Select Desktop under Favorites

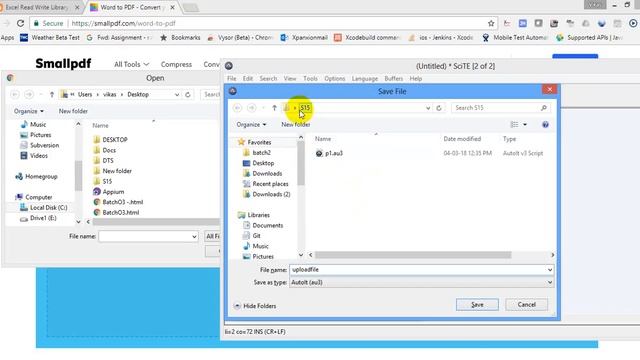[x=263, y=163]
